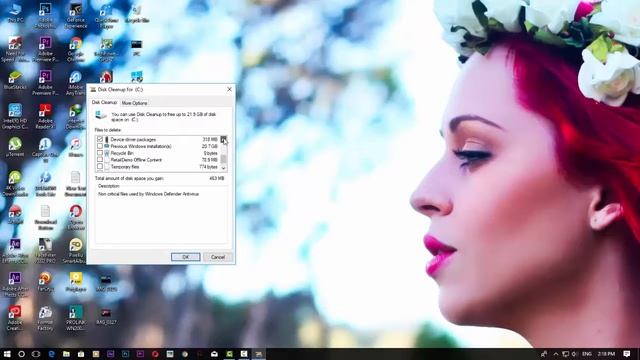
Task: Launch Need for Speed desktop shortcut
Action: tap(15, 49)
